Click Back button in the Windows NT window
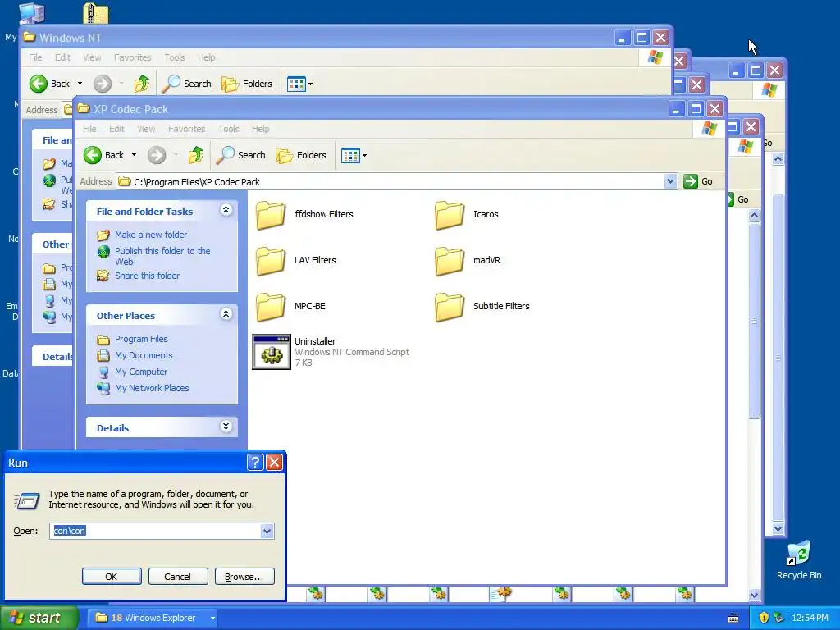Image resolution: width=840 pixels, height=630 pixels. coord(50,84)
